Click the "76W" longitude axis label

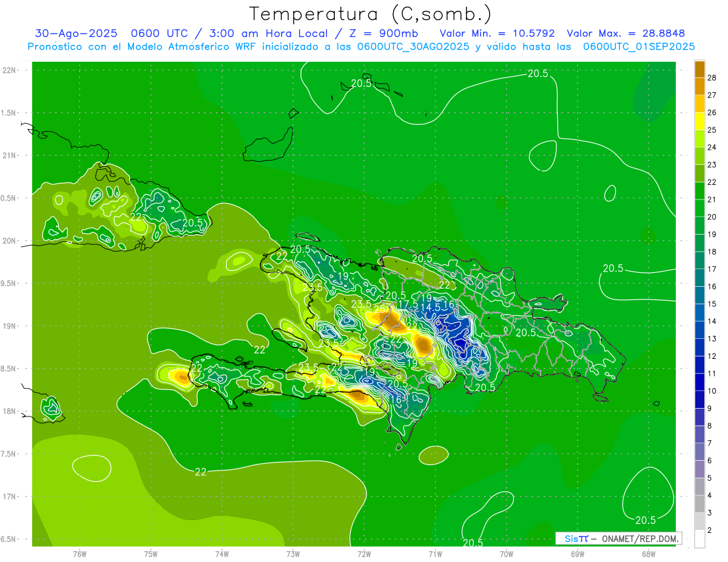tap(79, 554)
